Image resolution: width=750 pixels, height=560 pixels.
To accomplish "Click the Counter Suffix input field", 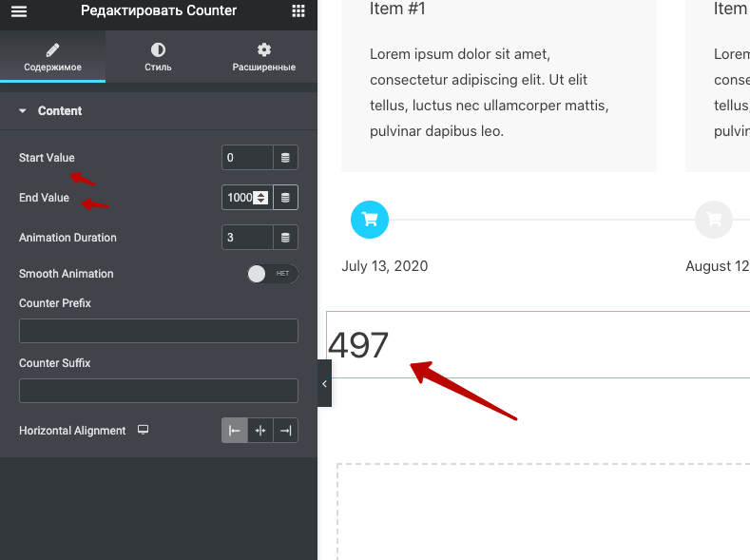I will coord(158,391).
